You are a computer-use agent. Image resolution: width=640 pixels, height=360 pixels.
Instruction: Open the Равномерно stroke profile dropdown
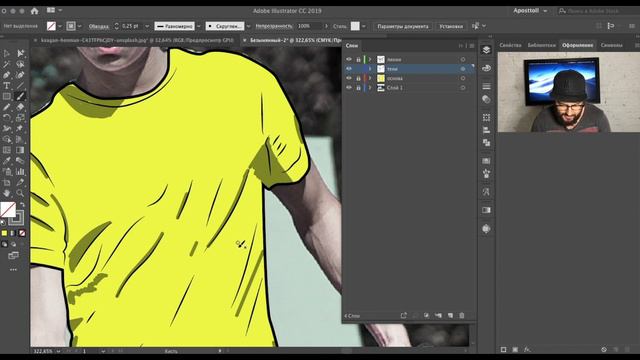tap(199, 26)
